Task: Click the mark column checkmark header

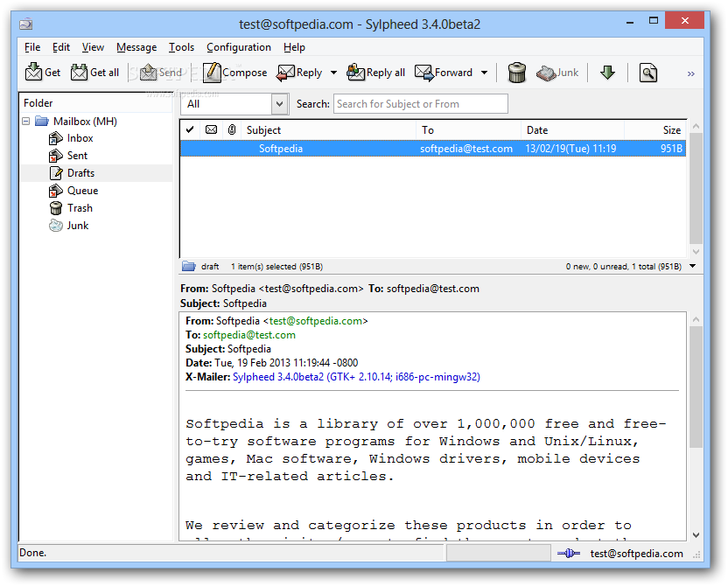Action: [x=190, y=130]
